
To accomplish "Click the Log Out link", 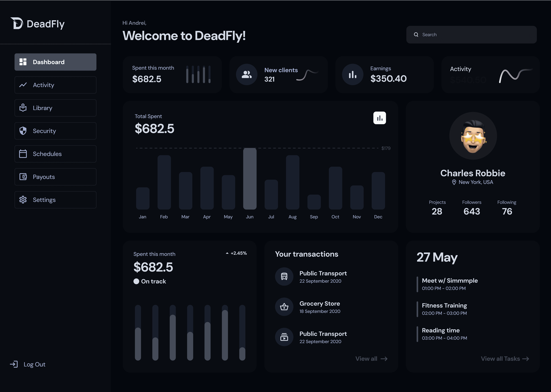I will coord(28,364).
